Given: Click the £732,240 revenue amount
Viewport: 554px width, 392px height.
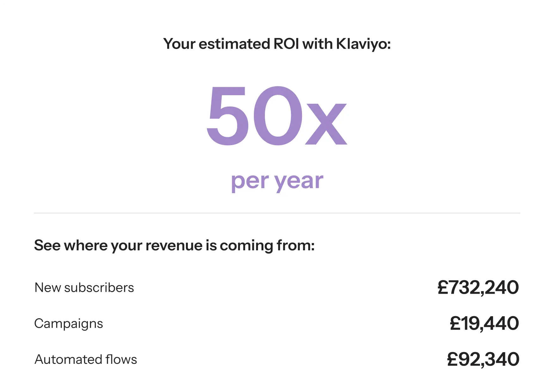Looking at the screenshot, I should click(x=478, y=287).
